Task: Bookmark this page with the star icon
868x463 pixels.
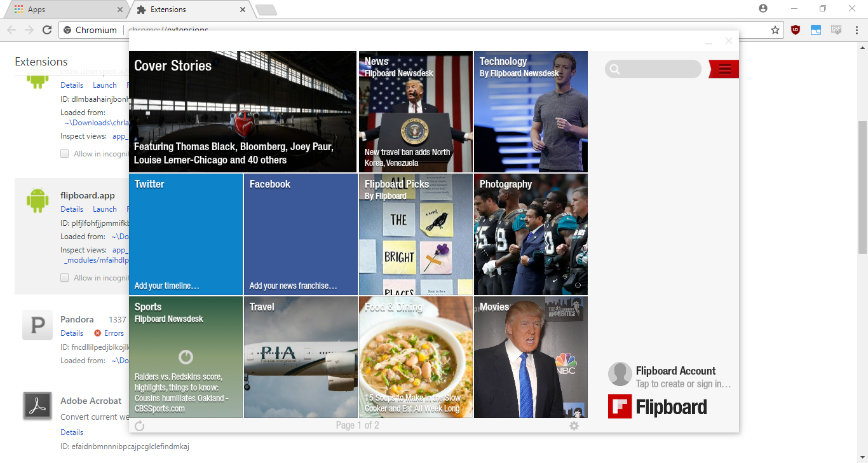Action: coord(775,30)
